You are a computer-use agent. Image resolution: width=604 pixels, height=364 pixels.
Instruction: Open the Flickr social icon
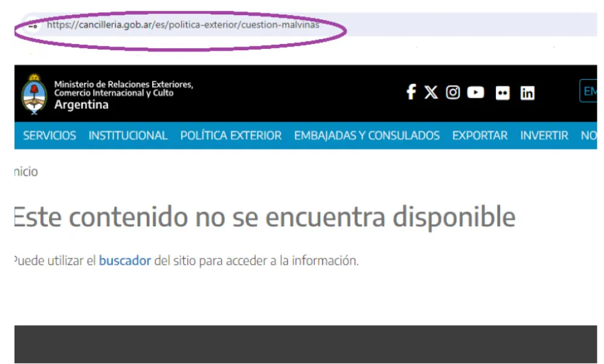[503, 93]
